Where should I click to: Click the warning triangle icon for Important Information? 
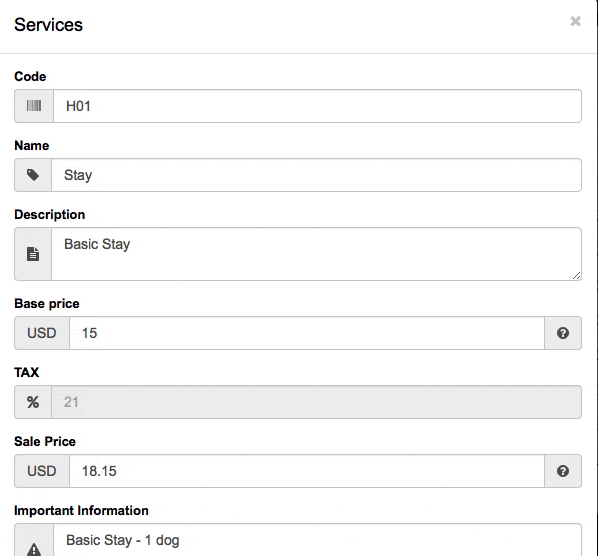pos(34,550)
